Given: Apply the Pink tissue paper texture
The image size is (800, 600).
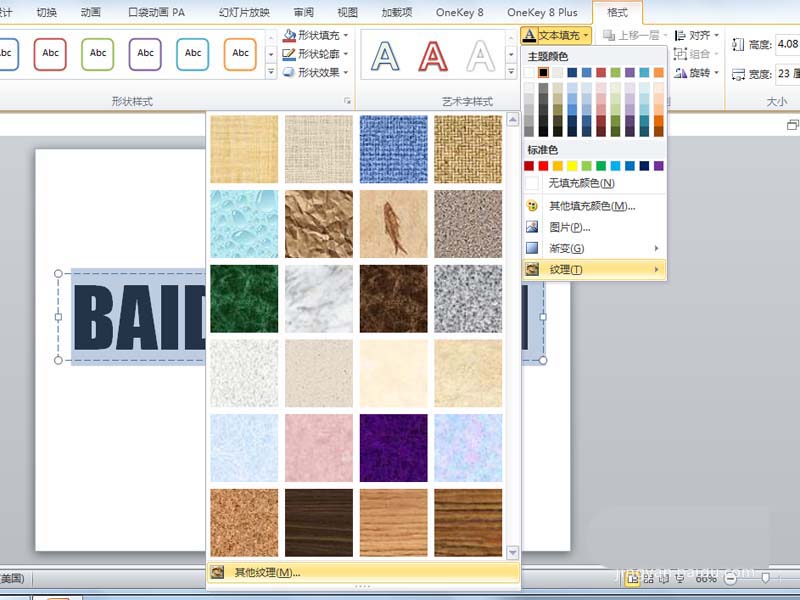Looking at the screenshot, I should [x=319, y=448].
